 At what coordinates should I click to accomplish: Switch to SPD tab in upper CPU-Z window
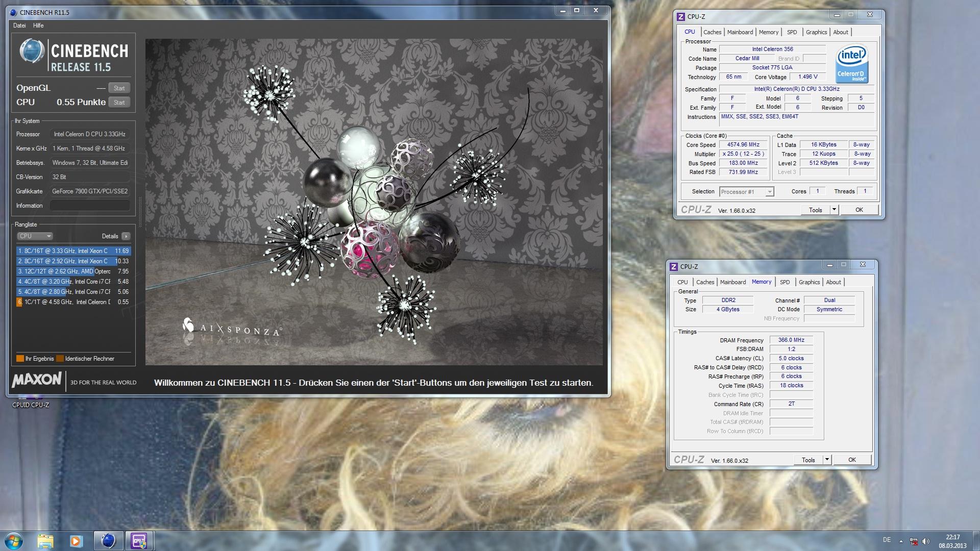tap(792, 32)
